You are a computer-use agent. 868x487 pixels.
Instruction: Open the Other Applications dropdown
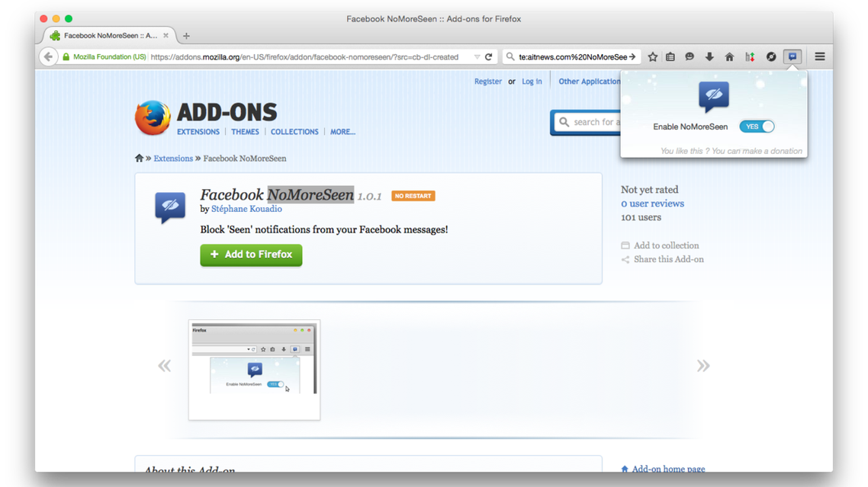590,82
